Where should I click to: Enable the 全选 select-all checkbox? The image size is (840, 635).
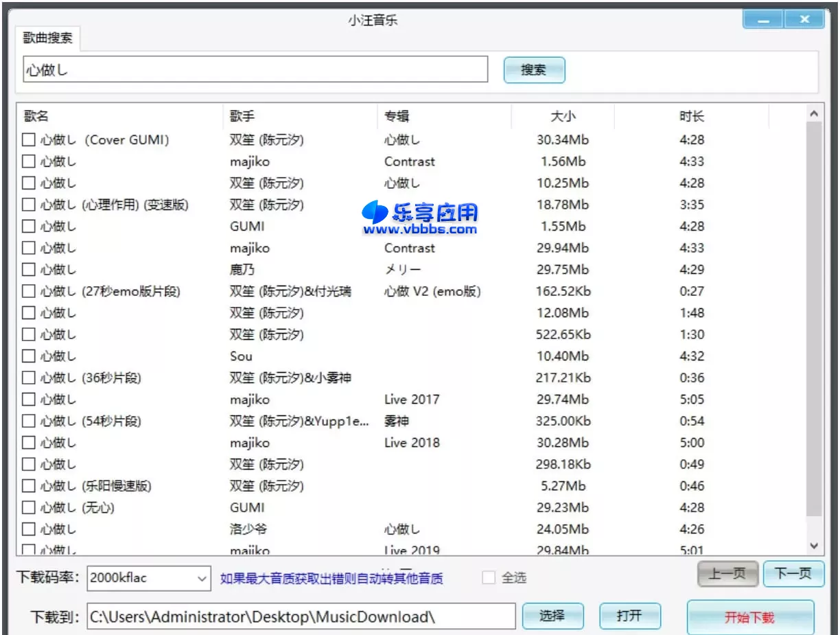(489, 578)
